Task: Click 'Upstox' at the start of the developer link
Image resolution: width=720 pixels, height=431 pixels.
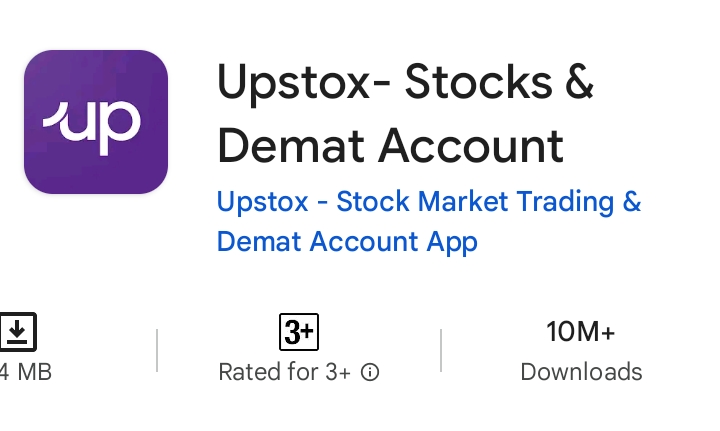Action: tap(262, 203)
